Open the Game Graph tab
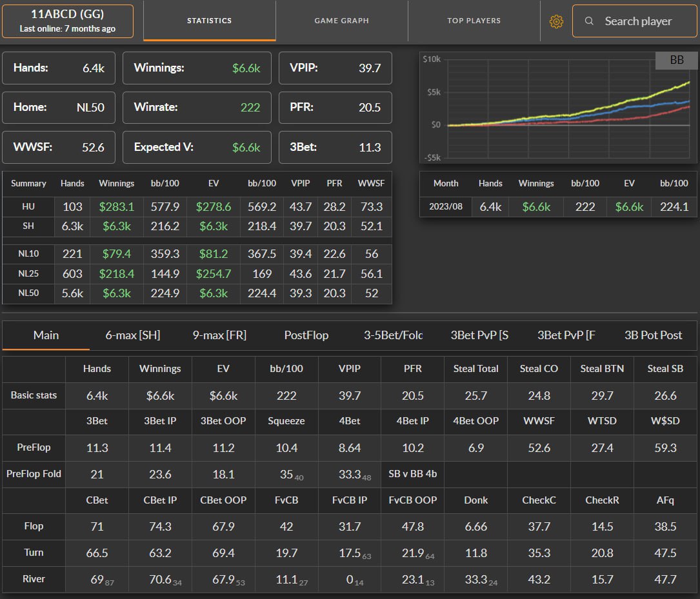The width and height of the screenshot is (700, 599). [341, 21]
